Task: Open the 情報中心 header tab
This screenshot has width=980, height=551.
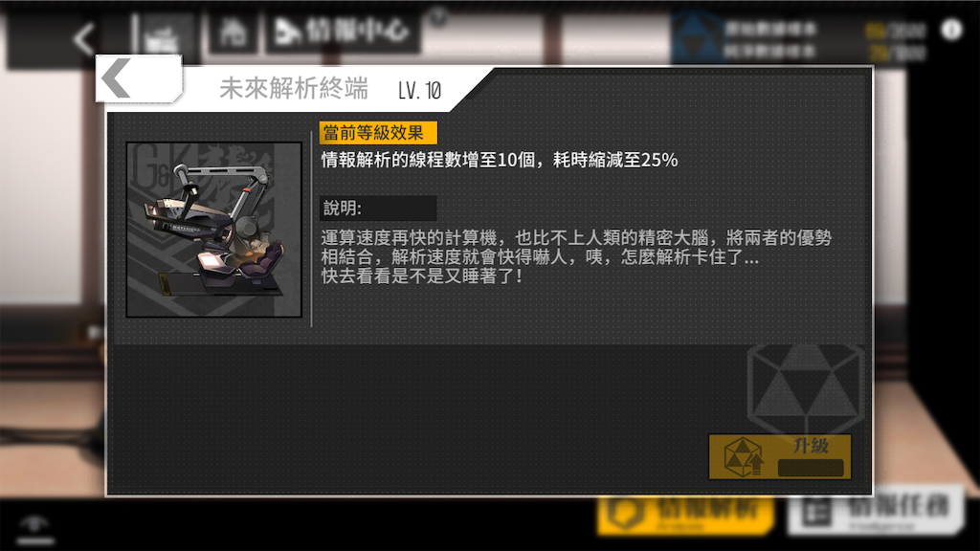Action: (x=343, y=31)
